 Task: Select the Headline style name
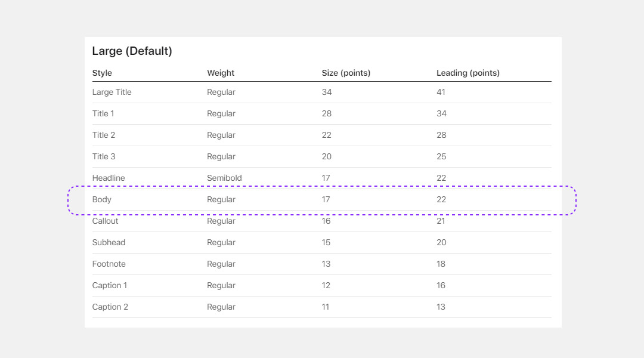pos(109,178)
